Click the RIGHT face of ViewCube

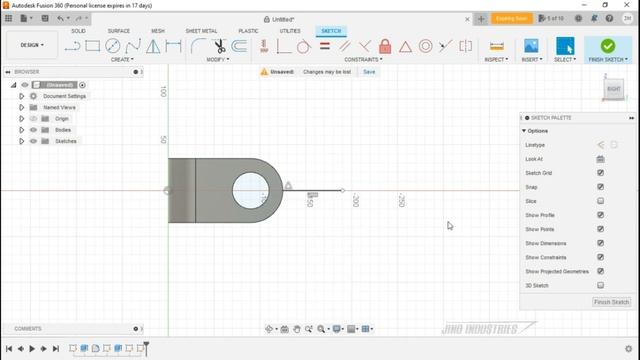point(613,89)
